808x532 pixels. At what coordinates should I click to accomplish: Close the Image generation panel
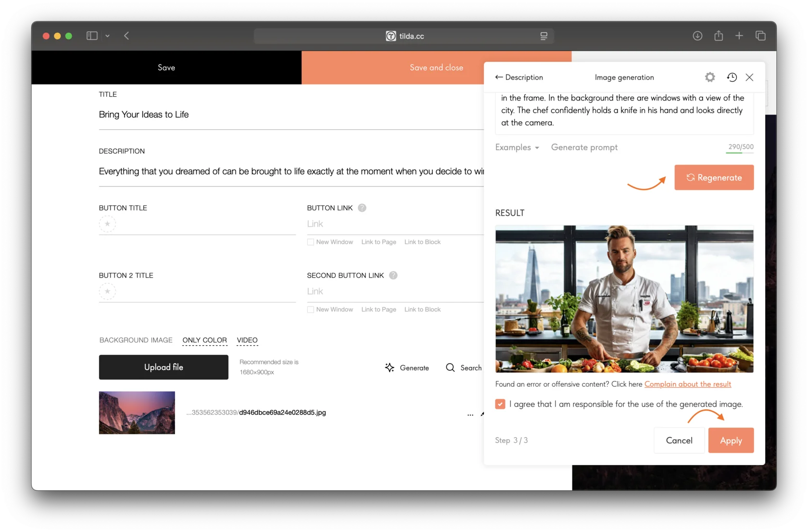(749, 77)
